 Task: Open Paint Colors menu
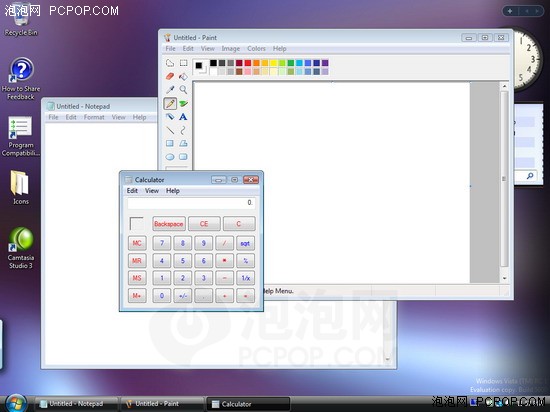(256, 48)
